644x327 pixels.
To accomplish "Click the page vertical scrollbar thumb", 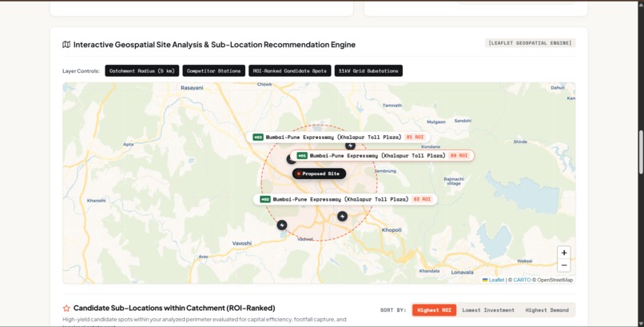I will click(641, 152).
